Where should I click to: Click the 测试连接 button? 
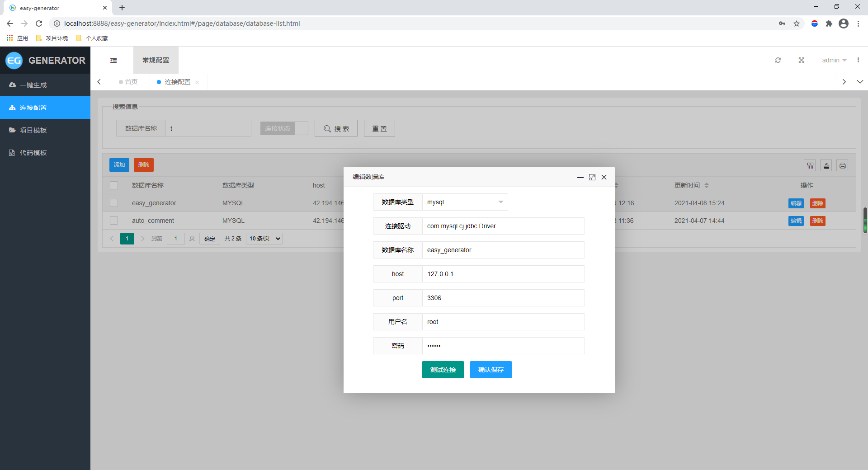click(443, 370)
